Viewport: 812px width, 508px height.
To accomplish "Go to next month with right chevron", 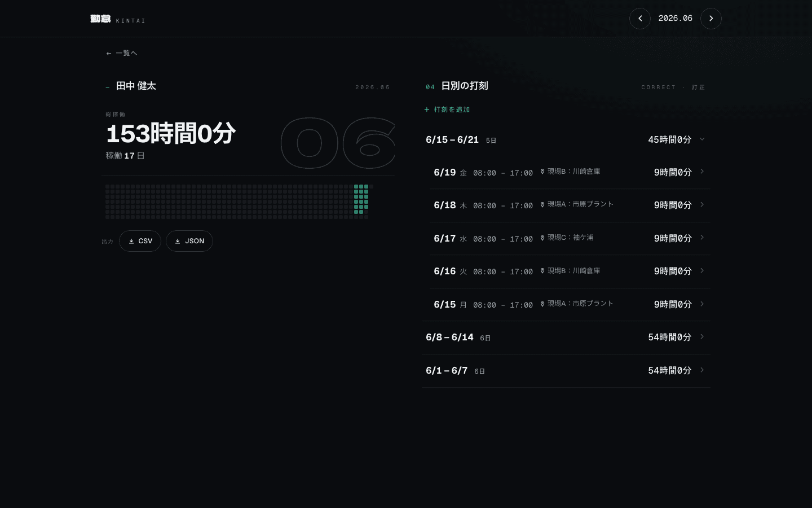I will pyautogui.click(x=711, y=19).
